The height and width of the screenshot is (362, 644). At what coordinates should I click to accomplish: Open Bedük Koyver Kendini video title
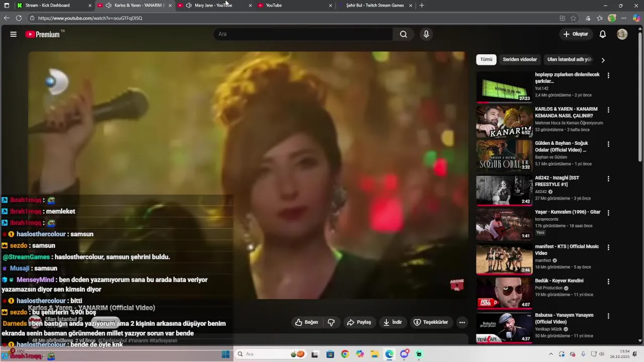point(559,281)
